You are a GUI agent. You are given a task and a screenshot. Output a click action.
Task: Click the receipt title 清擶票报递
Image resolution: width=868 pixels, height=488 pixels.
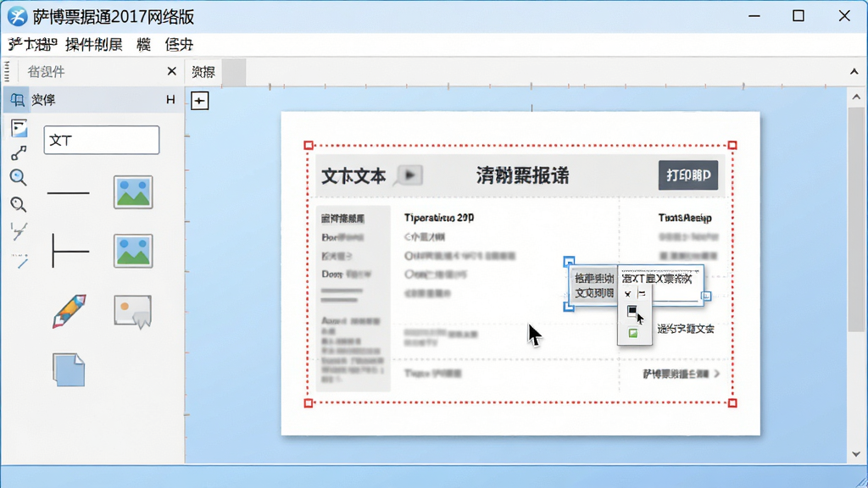(x=522, y=176)
